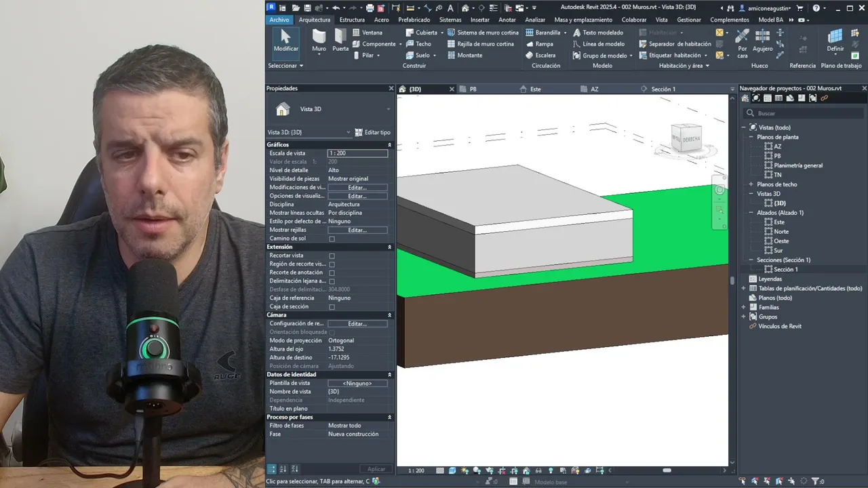Expand the Grupos tree node
This screenshot has height=488, width=868.
(744, 317)
